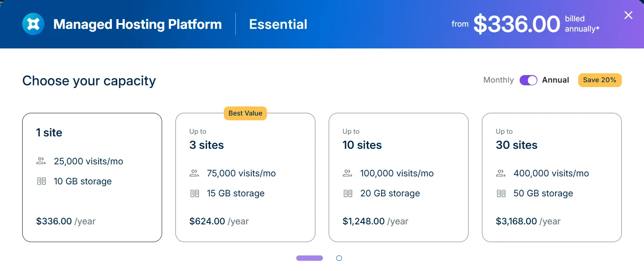Viewport: 644px width, 271px height.
Task: Click the billed annually* note
Action: [582, 24]
